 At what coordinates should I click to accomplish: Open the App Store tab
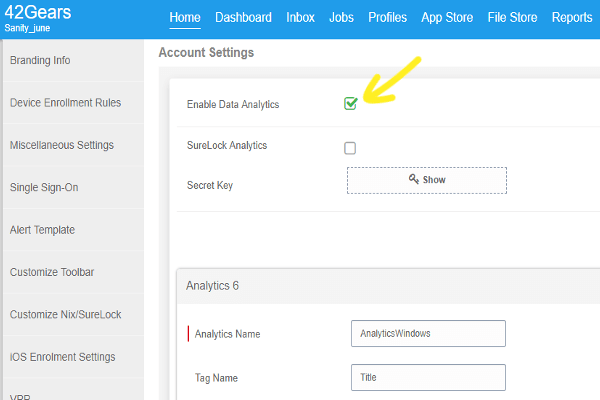[447, 18]
